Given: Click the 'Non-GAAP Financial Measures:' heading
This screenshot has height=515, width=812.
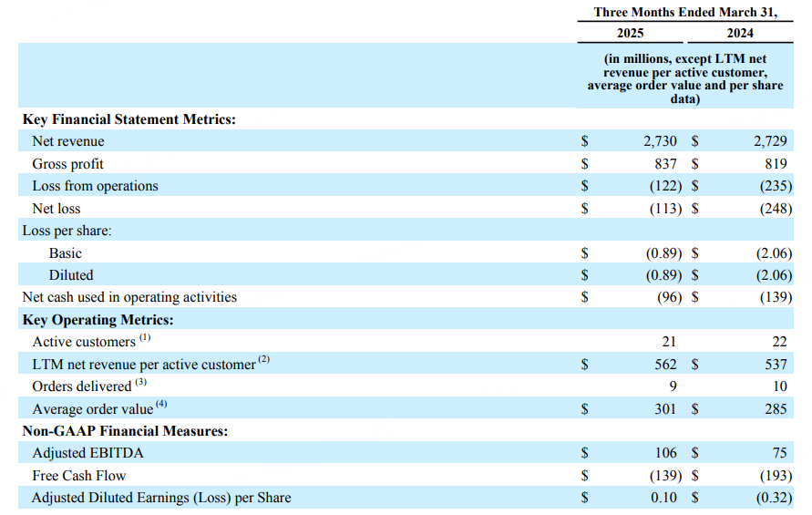Looking at the screenshot, I should 125,431.
